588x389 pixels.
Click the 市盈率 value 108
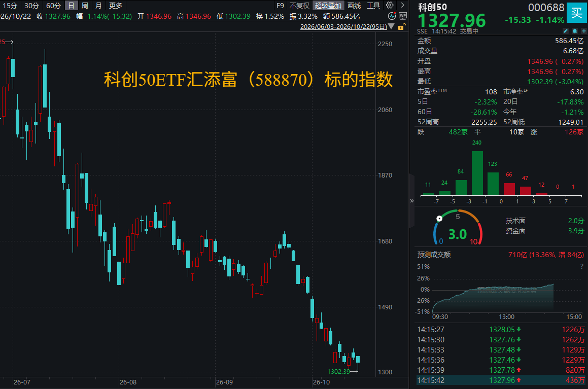[x=491, y=92]
